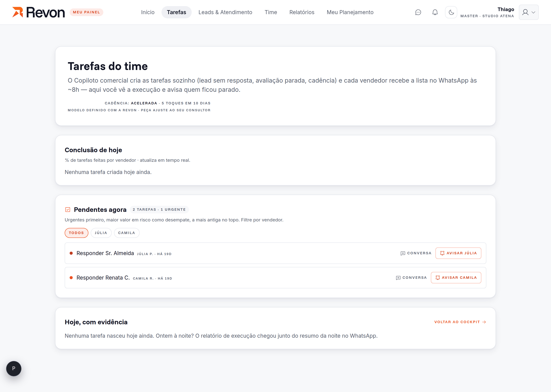The width and height of the screenshot is (551, 392).
Task: Toggle dark mode moon icon
Action: tap(451, 12)
